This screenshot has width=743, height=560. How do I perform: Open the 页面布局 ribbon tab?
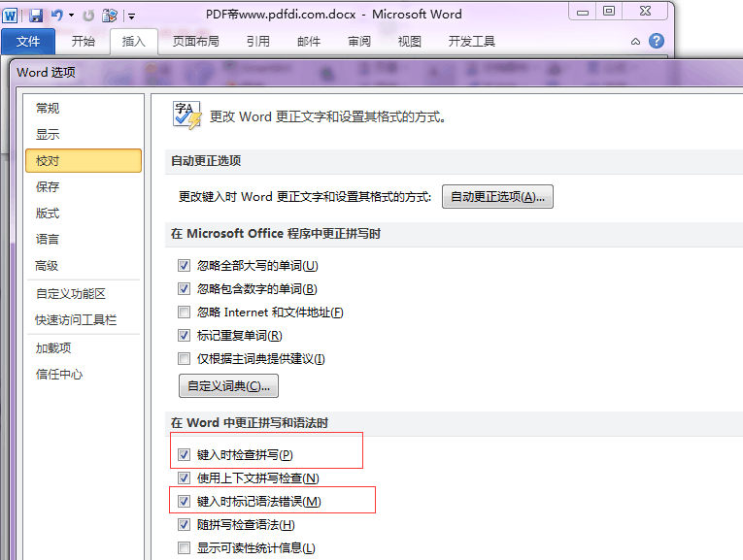[x=195, y=42]
